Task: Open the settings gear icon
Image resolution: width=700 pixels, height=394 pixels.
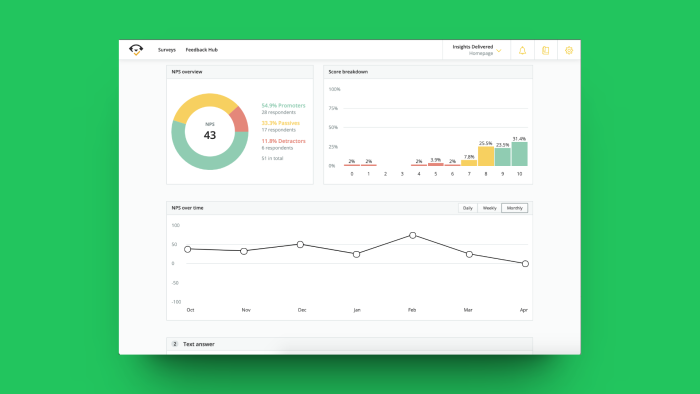Action: (x=569, y=50)
